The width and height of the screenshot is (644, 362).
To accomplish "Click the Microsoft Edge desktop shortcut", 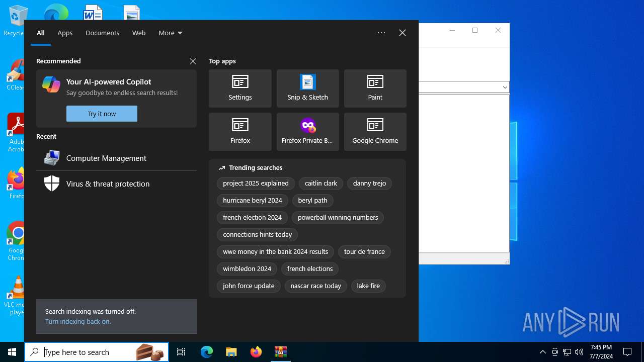I will pyautogui.click(x=56, y=12).
